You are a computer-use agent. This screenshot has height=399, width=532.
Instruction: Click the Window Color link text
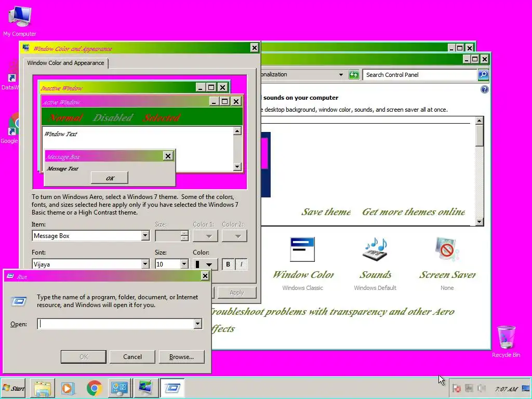[x=303, y=274]
